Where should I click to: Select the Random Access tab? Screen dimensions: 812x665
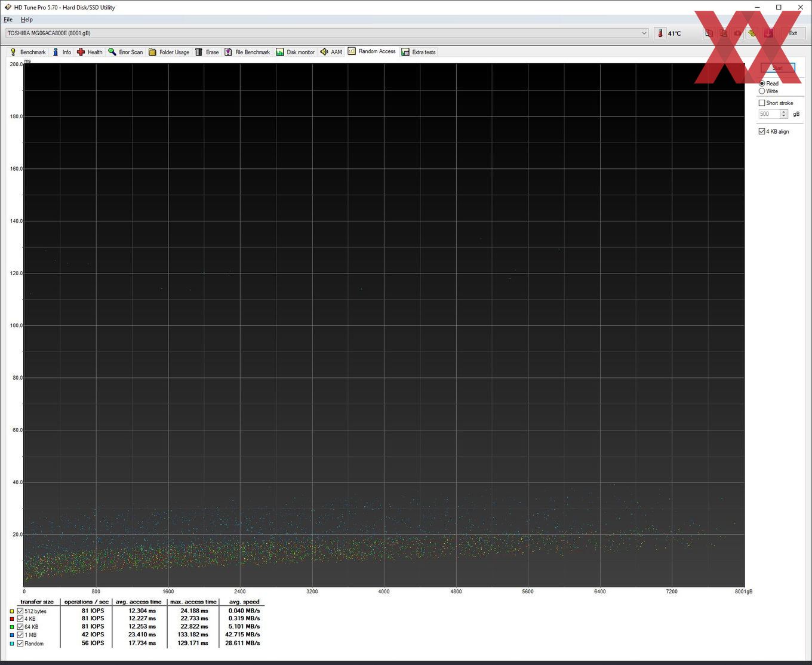pyautogui.click(x=372, y=51)
